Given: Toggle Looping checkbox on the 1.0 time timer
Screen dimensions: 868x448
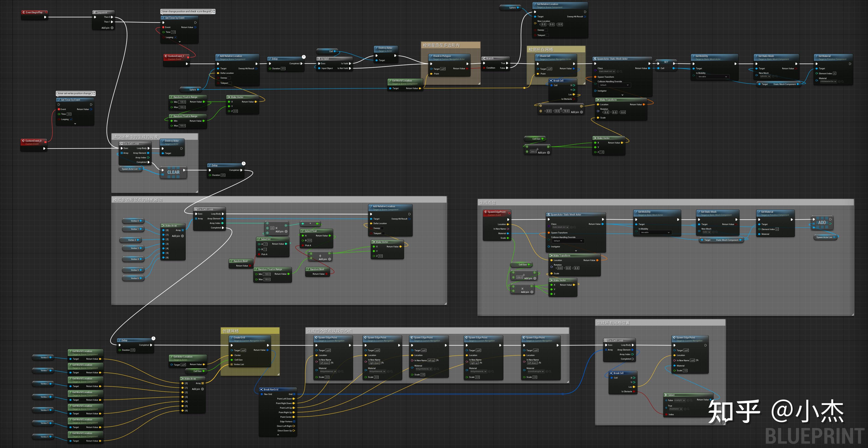Looking at the screenshot, I should coord(175,37).
